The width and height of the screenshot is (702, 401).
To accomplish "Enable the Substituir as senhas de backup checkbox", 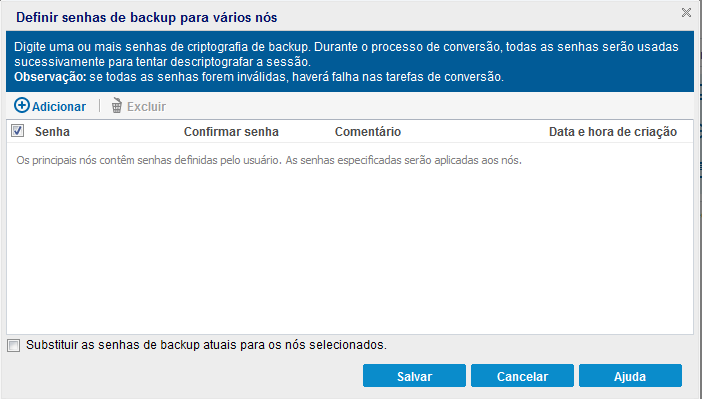I will (x=13, y=345).
